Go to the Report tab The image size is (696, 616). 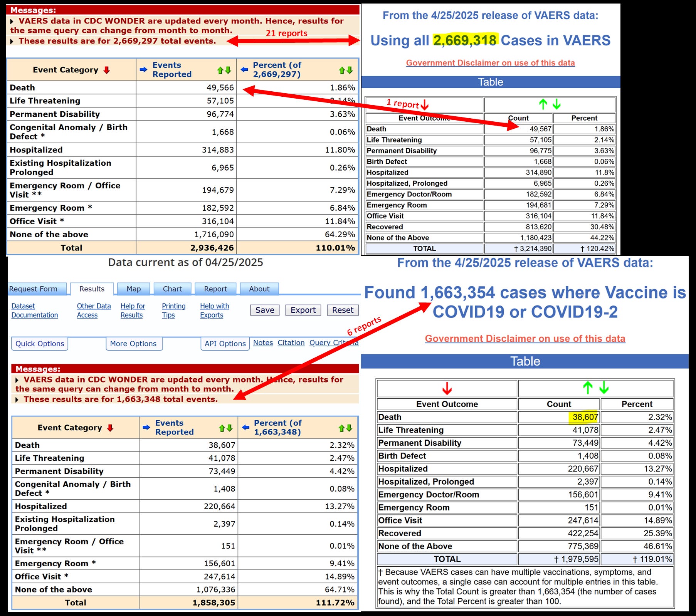215,289
